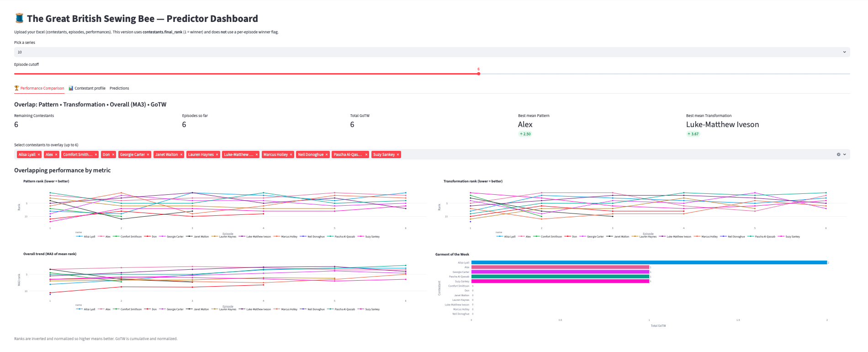Expand contestant multiselect using chevron arrow

(845, 155)
